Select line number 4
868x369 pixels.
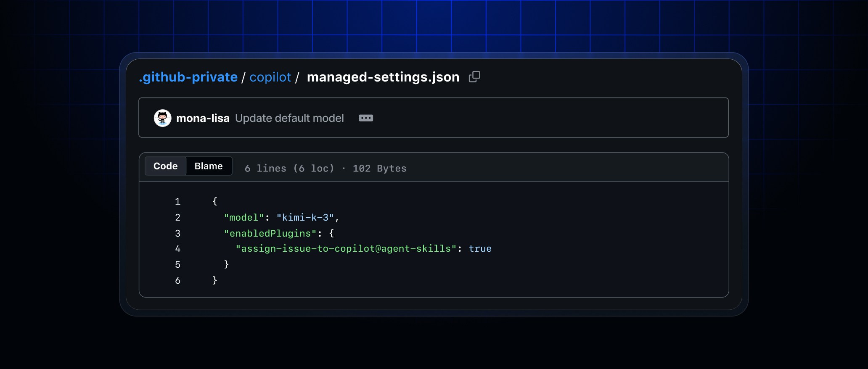coord(178,249)
